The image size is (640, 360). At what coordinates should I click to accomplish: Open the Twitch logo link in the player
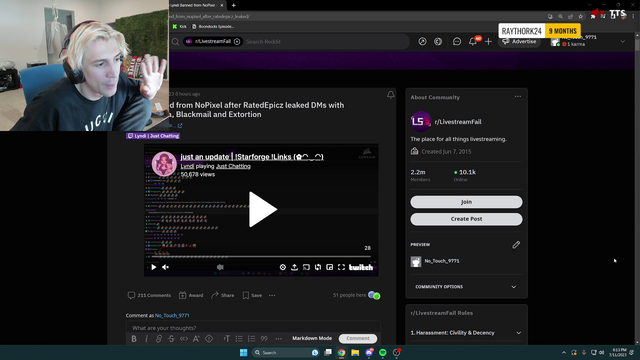[361, 267]
